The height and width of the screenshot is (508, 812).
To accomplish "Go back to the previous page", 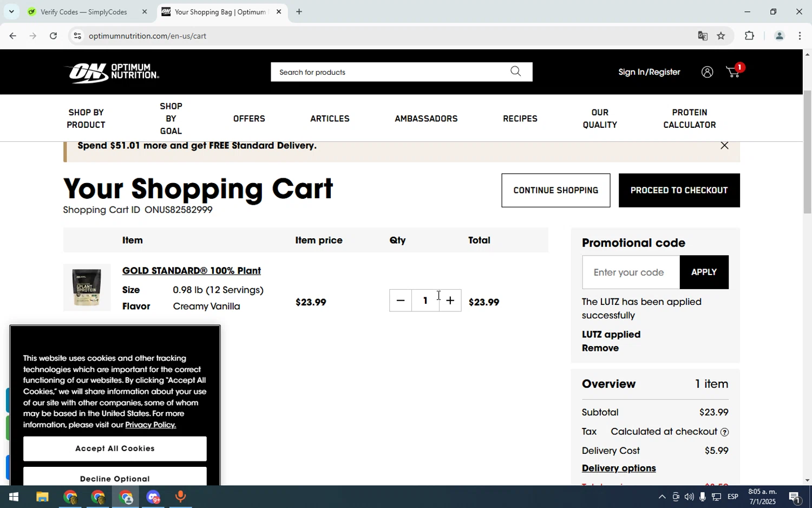I will pyautogui.click(x=12, y=36).
